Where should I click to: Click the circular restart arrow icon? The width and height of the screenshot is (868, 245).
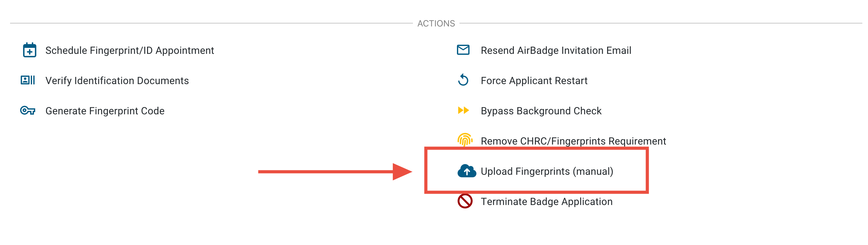point(463,80)
